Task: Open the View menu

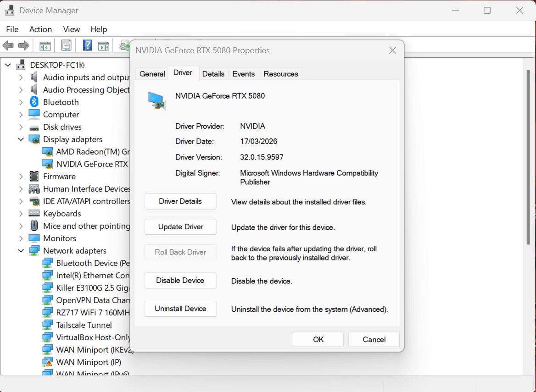Action: tap(72, 29)
